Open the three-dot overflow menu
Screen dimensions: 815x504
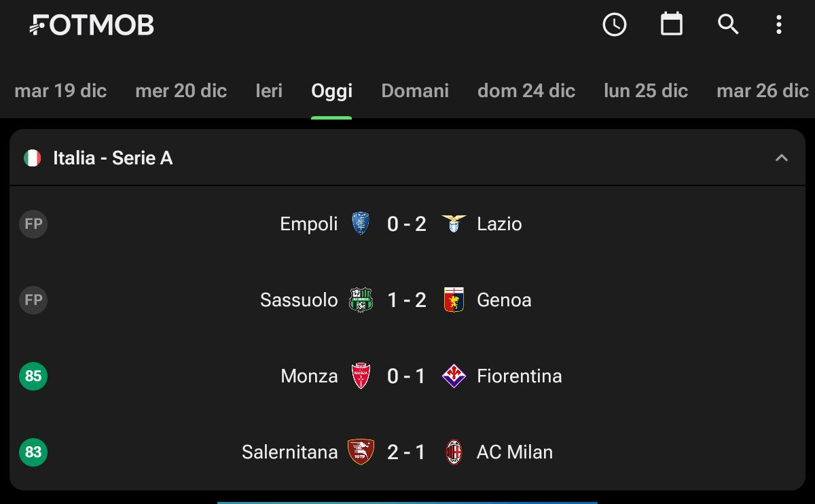click(x=779, y=25)
